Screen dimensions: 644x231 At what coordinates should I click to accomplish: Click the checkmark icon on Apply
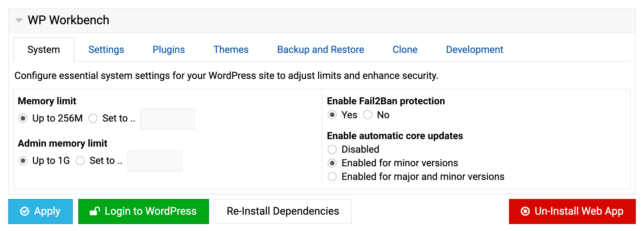click(x=24, y=211)
